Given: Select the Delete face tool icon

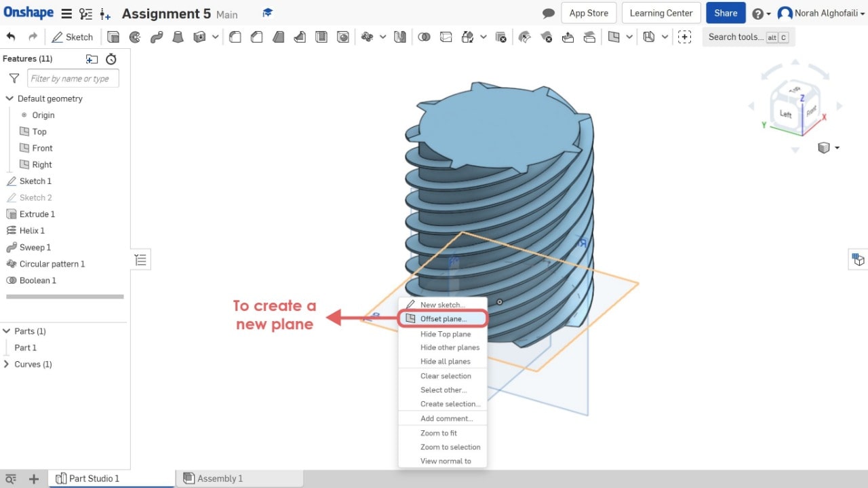Looking at the screenshot, I should click(546, 37).
